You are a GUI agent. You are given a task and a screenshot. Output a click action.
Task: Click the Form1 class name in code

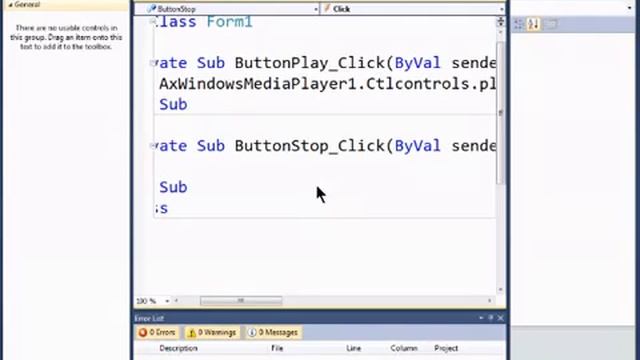(x=230, y=22)
